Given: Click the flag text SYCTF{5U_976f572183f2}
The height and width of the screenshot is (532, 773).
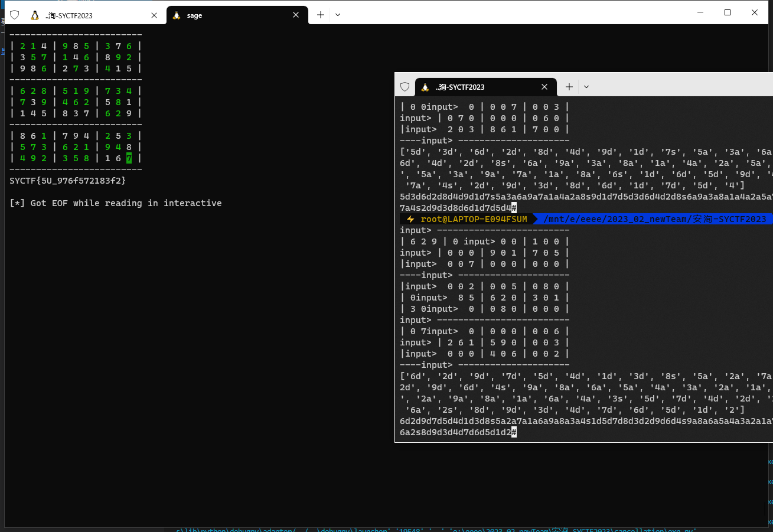Looking at the screenshot, I should click(68, 181).
